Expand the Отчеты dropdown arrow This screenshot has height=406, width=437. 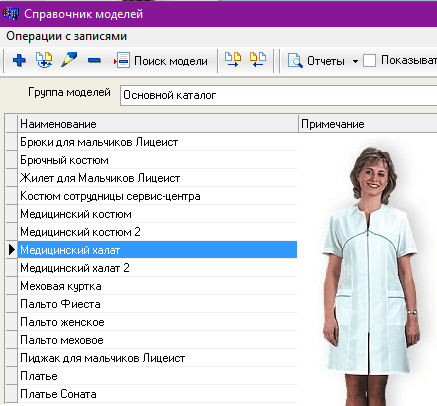[355, 61]
